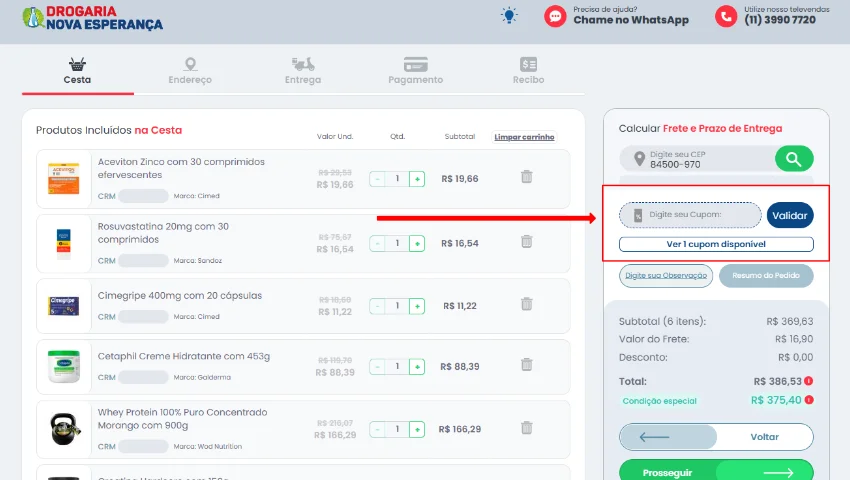Click red info icon beside Total
Screen dimensions: 850x480
point(809,381)
